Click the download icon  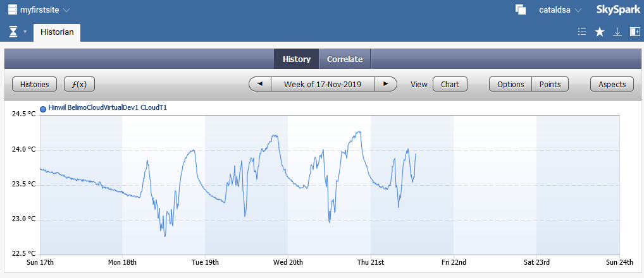(x=617, y=32)
